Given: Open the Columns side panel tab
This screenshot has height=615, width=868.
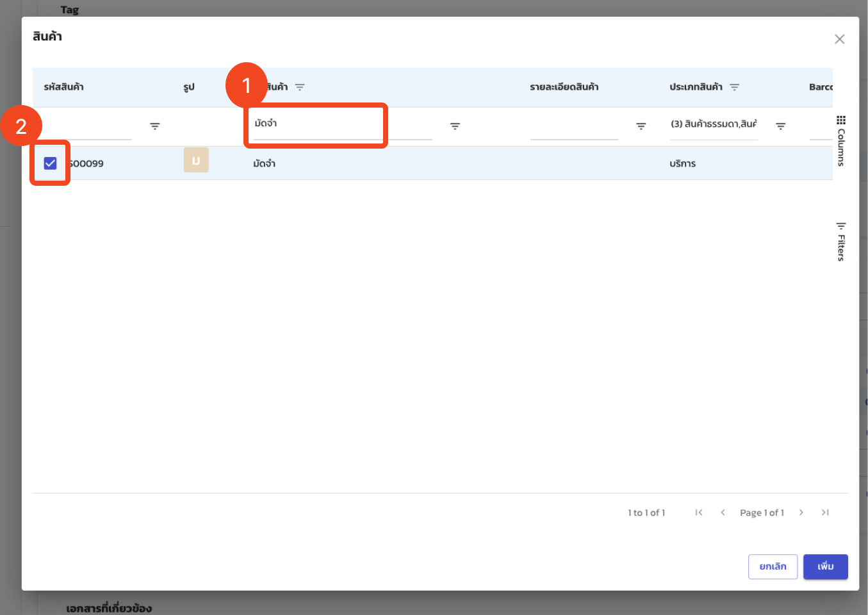Looking at the screenshot, I should 840,142.
